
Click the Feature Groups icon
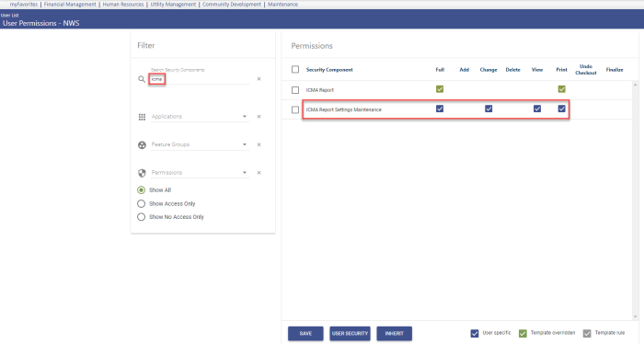[142, 145]
